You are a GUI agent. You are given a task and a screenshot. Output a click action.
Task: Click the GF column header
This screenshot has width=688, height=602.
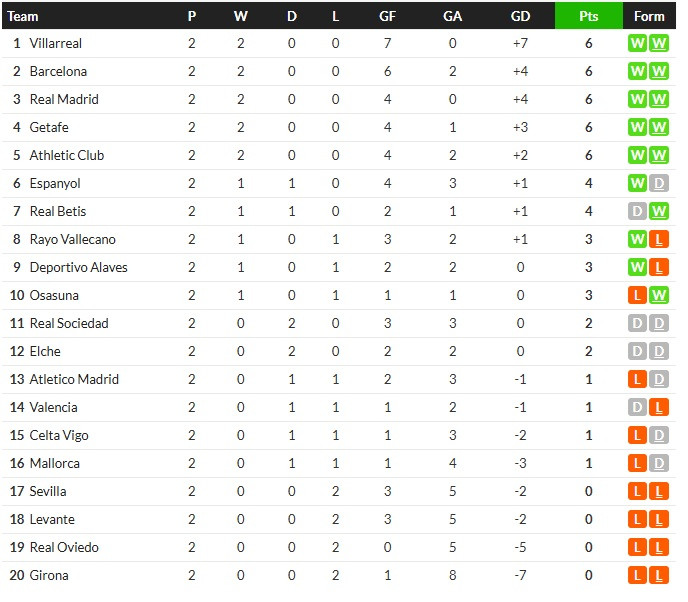[x=387, y=16]
